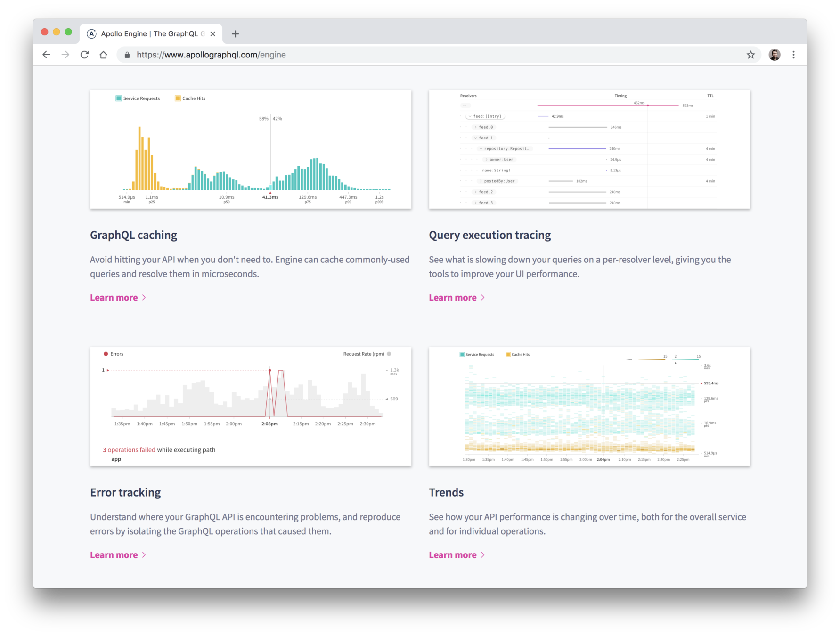Click the red macOS close button
Image resolution: width=840 pixels, height=636 pixels.
tap(45, 32)
